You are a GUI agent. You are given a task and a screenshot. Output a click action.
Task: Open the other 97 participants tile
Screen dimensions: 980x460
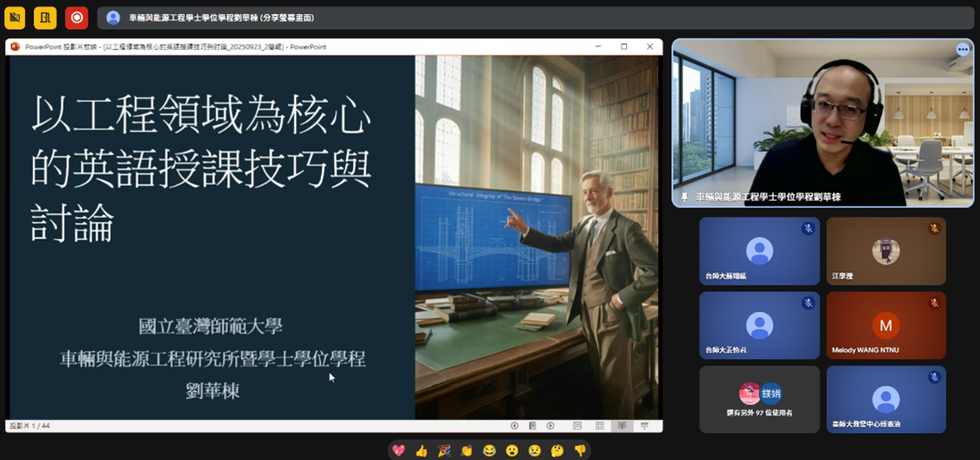point(759,399)
